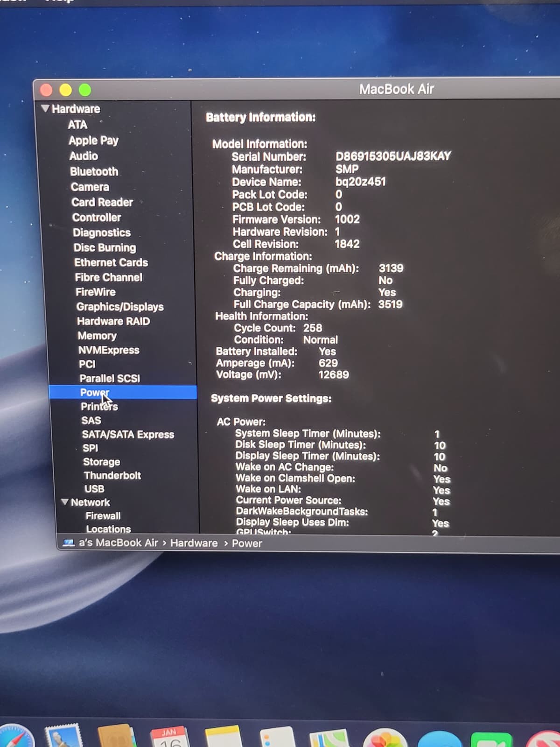
Task: View SPI hardware information
Action: 91,448
